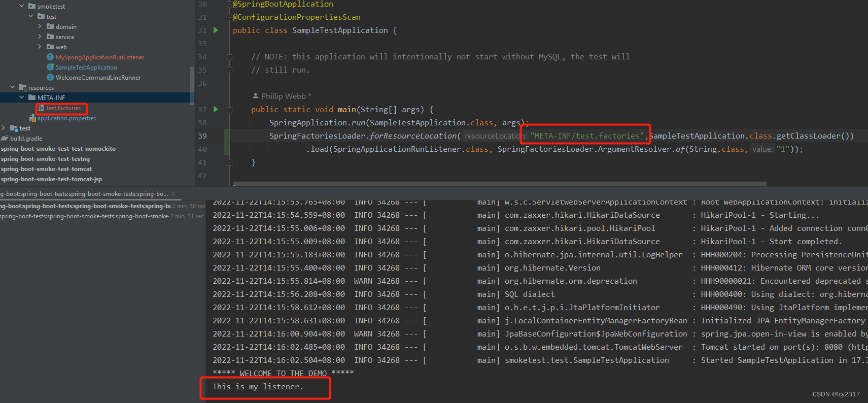Click the forResourceLocation method call

413,136
